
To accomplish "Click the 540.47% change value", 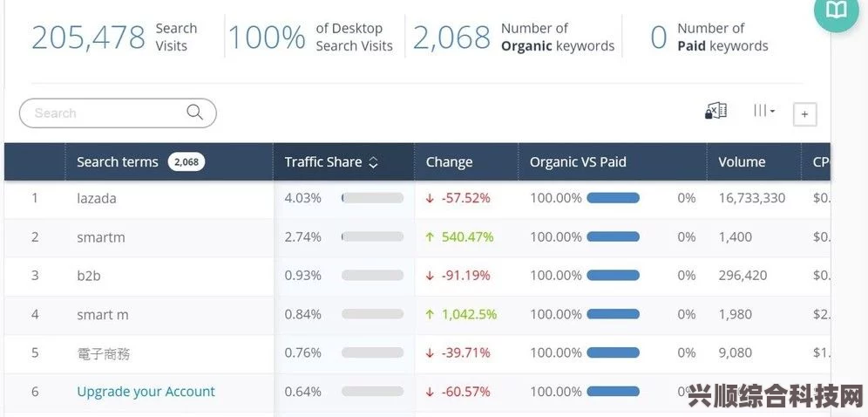I will [x=467, y=236].
